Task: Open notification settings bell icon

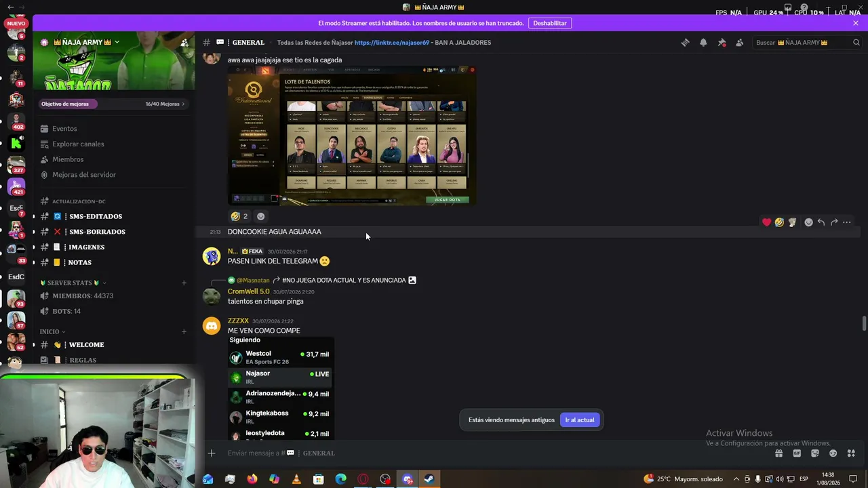Action: pos(703,43)
